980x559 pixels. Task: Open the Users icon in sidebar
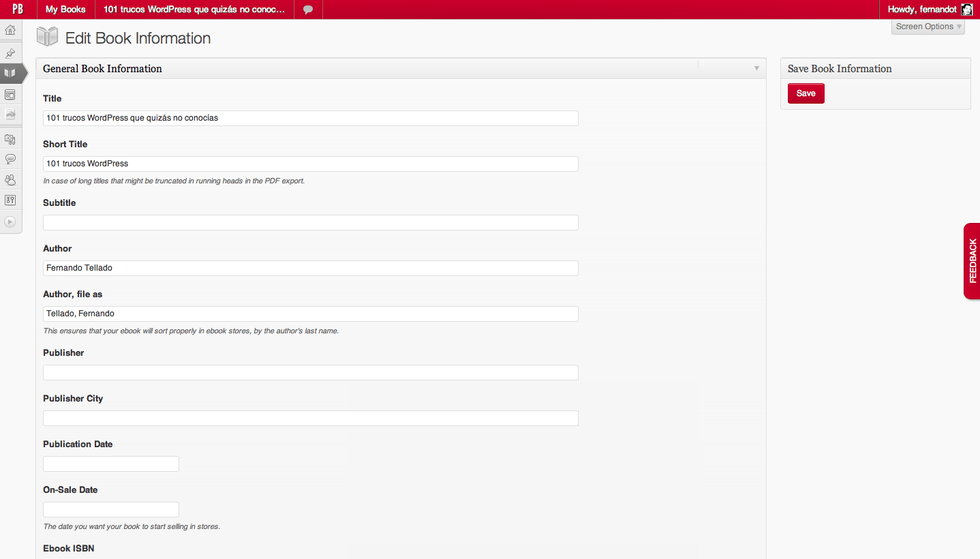[x=10, y=180]
